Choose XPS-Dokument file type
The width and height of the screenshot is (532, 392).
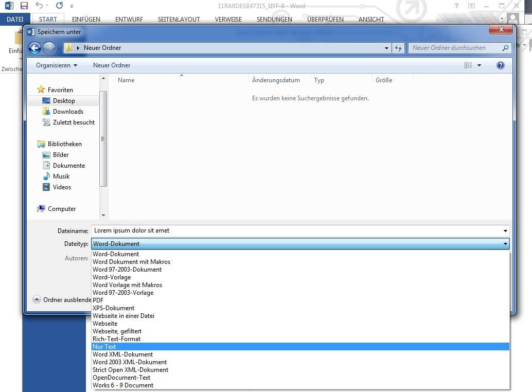coord(300,308)
